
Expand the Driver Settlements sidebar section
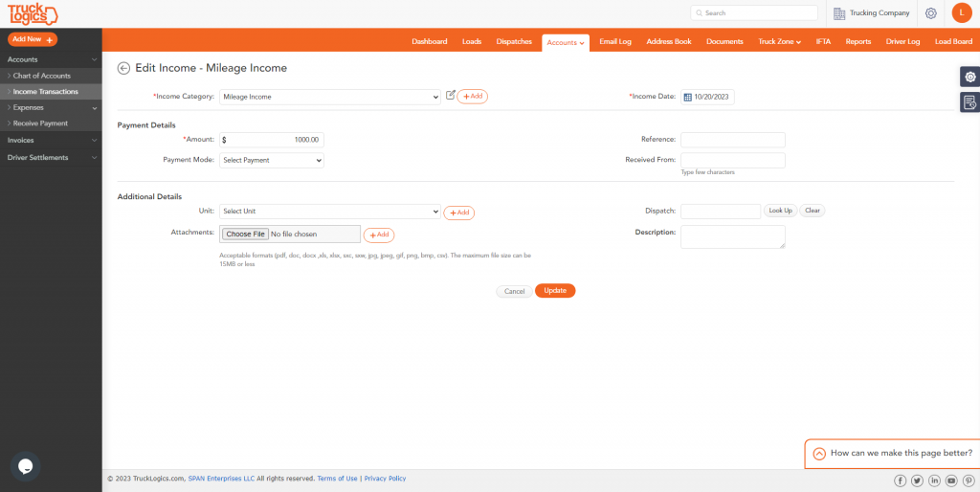[51, 158]
